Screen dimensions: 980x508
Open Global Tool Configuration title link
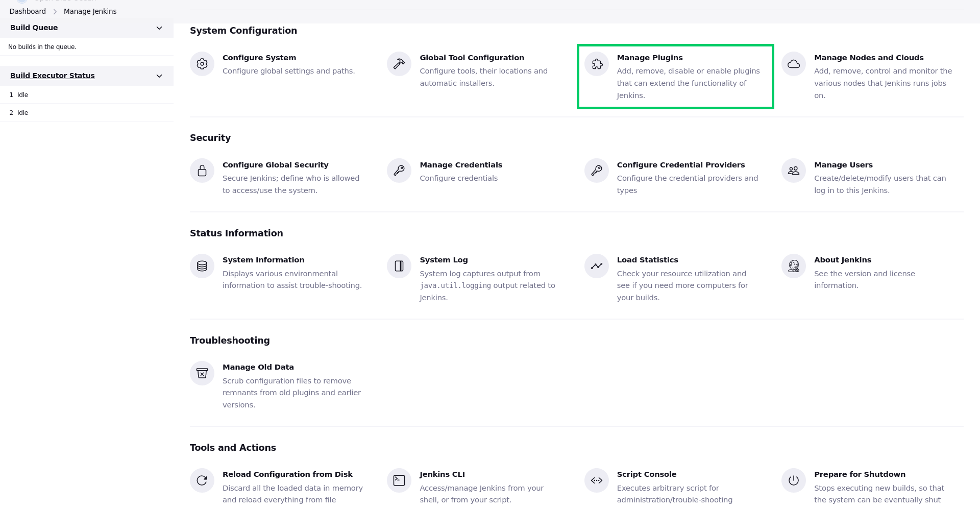point(472,58)
